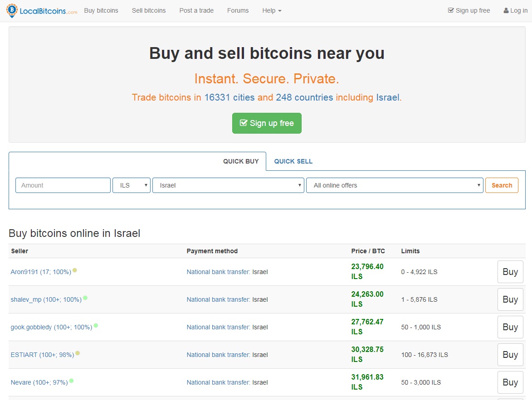Click gook.gobbledy's green status dot
This screenshot has height=400, width=532.
pos(96,325)
